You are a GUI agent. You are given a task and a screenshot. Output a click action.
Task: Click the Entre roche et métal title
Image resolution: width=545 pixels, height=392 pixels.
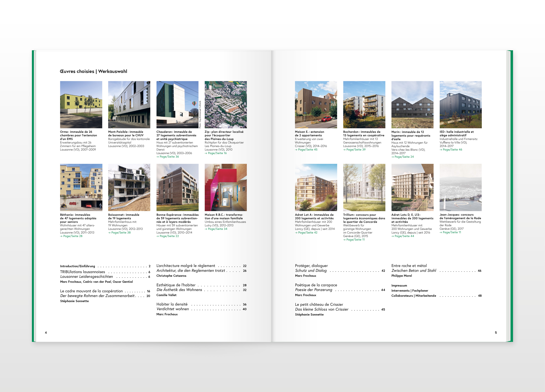click(409, 266)
